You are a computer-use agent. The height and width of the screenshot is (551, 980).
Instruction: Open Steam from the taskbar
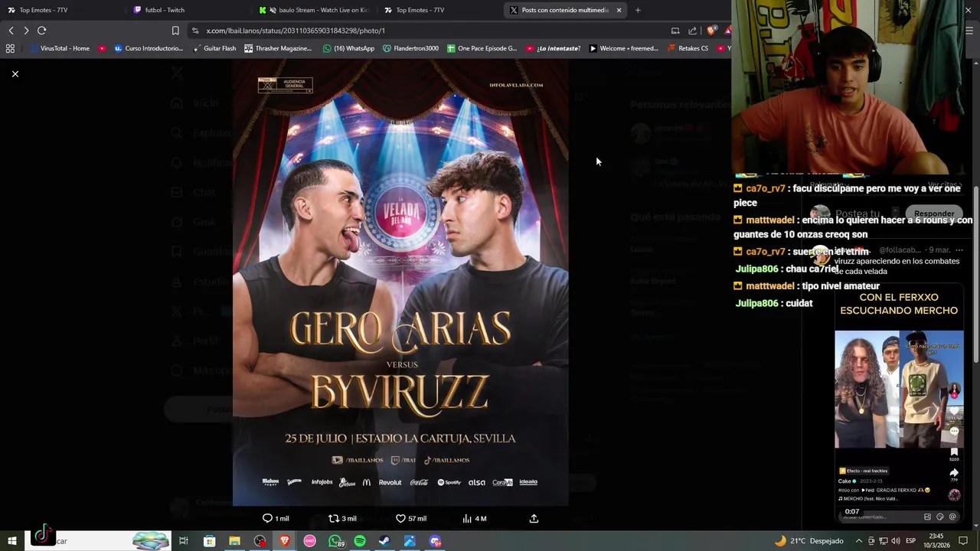click(384, 541)
